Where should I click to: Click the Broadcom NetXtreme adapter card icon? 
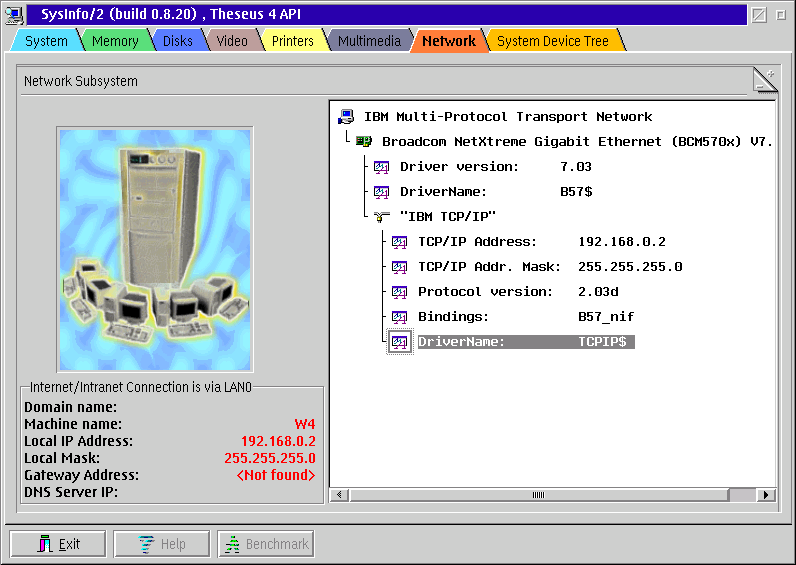364,141
